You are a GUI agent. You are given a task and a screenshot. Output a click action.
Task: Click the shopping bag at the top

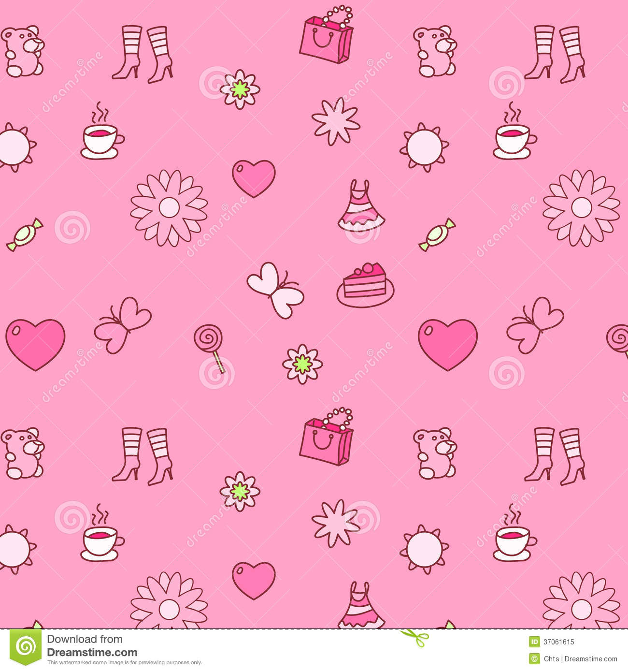tap(327, 36)
